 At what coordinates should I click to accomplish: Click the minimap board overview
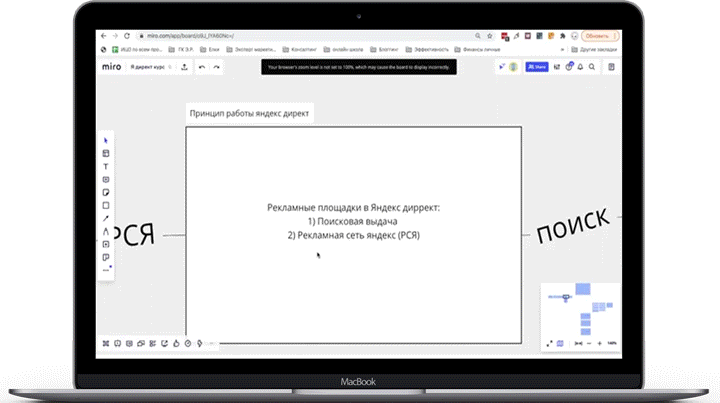(580, 309)
